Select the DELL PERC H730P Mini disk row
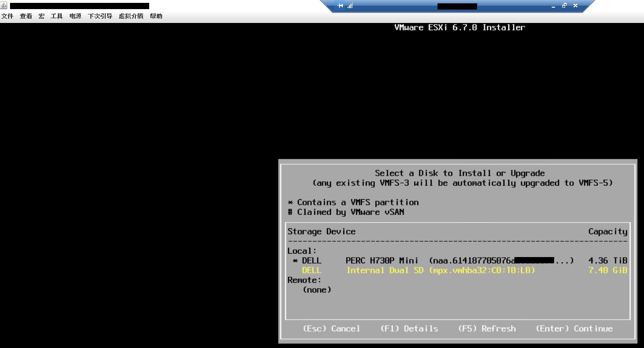 [458, 260]
